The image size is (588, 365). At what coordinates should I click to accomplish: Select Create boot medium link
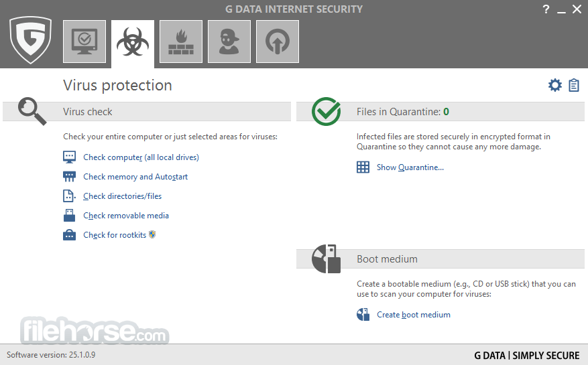click(x=414, y=315)
